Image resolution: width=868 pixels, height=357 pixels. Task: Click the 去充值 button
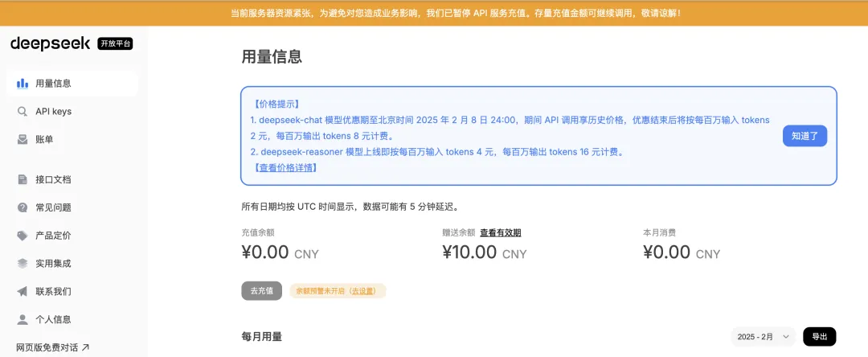(261, 291)
